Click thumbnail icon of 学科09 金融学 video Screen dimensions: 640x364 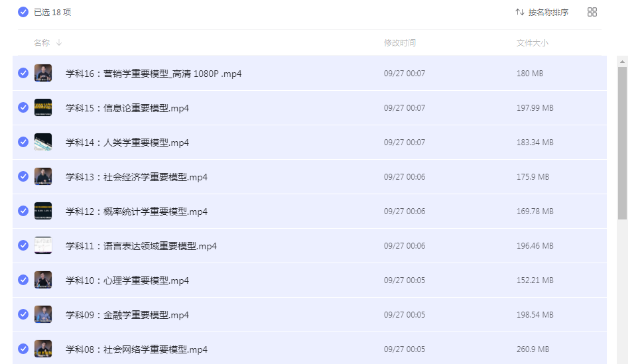pos(43,314)
